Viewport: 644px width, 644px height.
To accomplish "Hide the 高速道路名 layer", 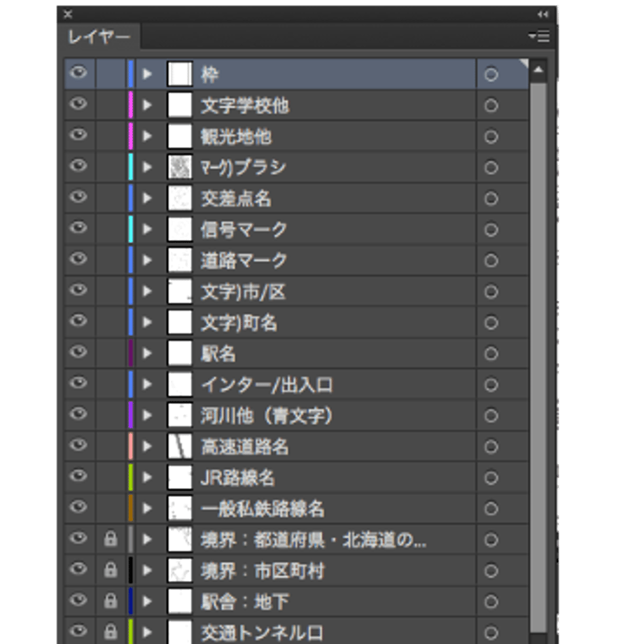I will tap(78, 445).
